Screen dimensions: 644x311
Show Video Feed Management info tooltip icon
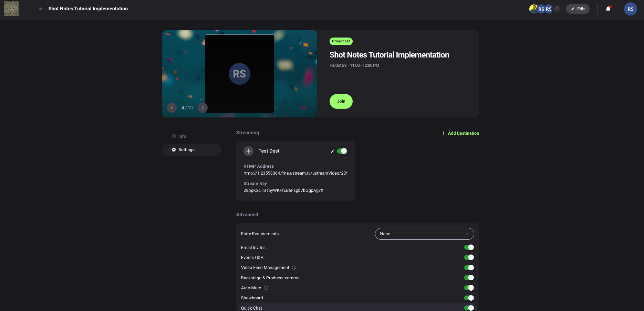(x=294, y=268)
